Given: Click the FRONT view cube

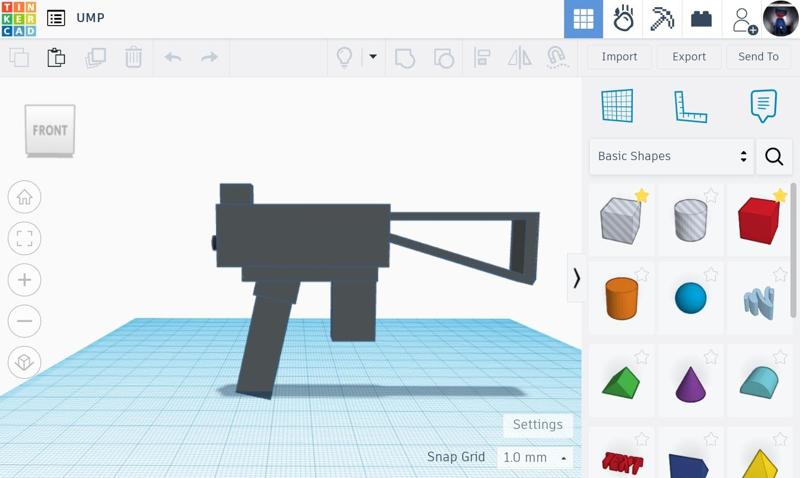Looking at the screenshot, I should (50, 130).
